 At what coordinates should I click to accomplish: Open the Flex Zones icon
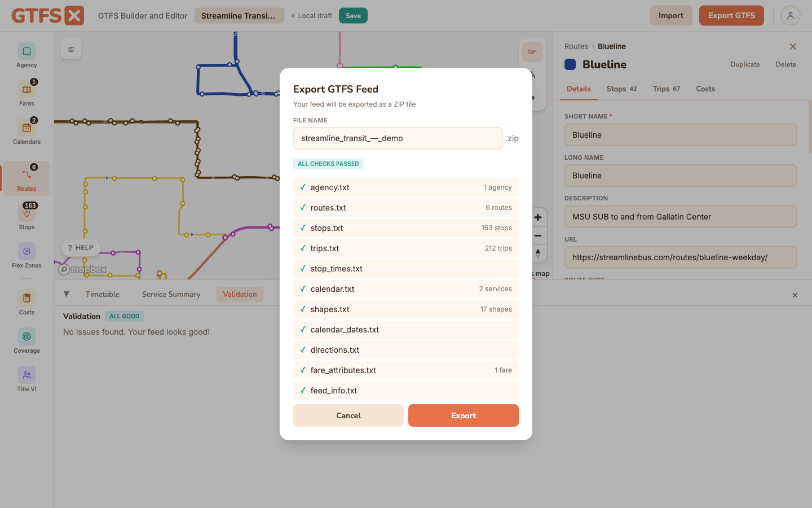point(27,251)
